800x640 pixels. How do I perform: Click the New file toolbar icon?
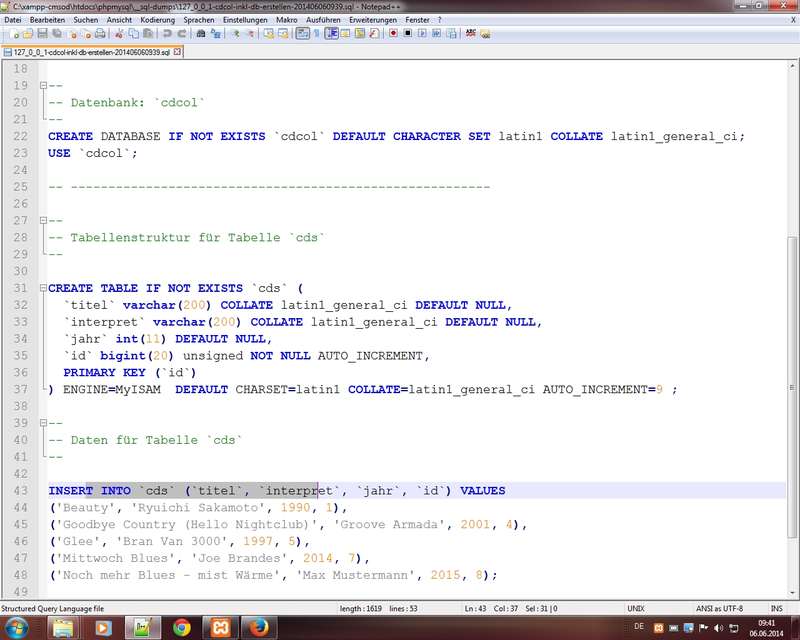8,33
